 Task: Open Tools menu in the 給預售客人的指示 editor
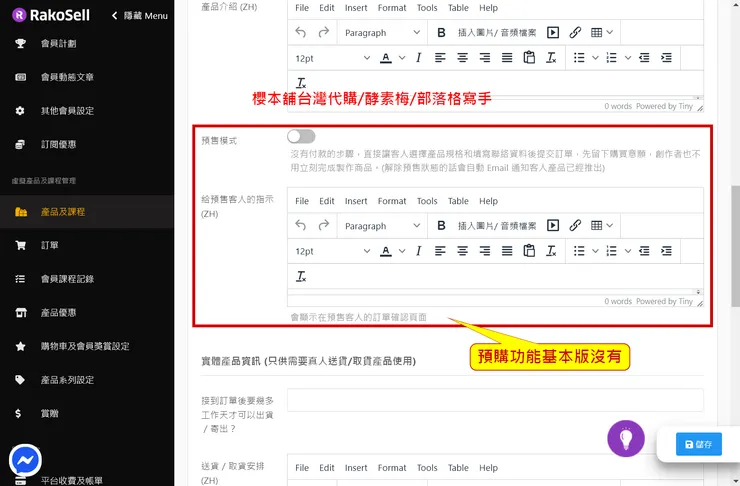point(427,201)
